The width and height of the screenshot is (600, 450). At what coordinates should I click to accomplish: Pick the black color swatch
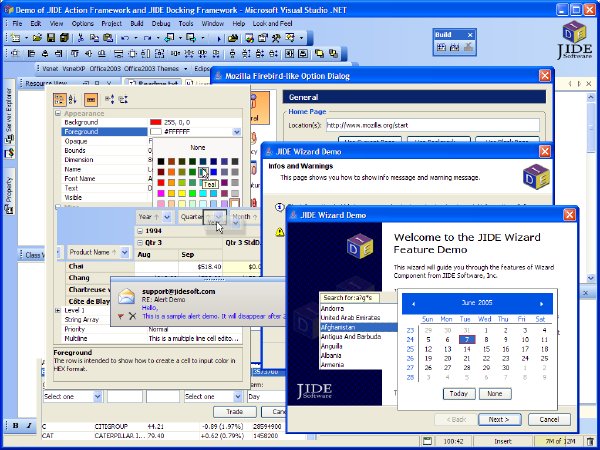161,162
